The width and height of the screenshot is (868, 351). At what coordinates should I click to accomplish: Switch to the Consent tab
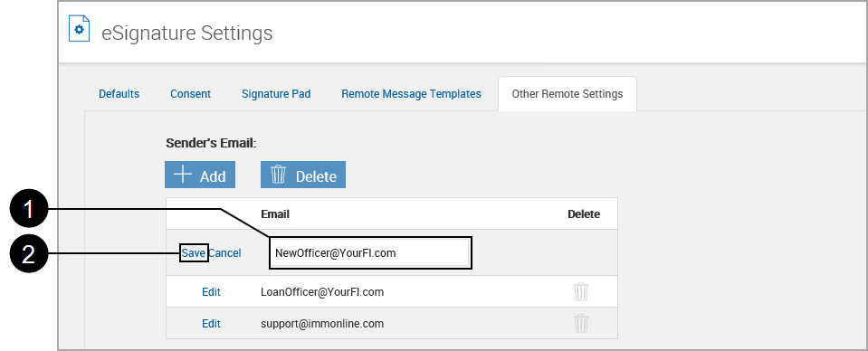(190, 94)
